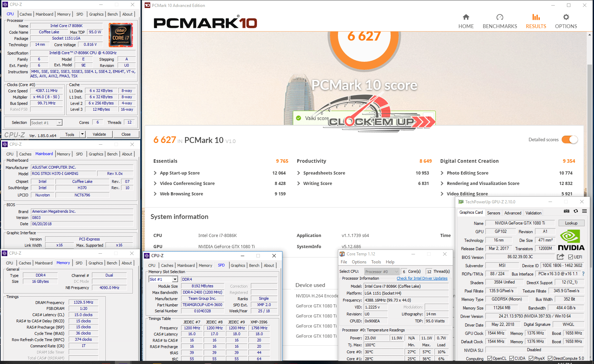Click the GPU-Z refresh icon
Screen dimensions: 594x364
pos(576,211)
